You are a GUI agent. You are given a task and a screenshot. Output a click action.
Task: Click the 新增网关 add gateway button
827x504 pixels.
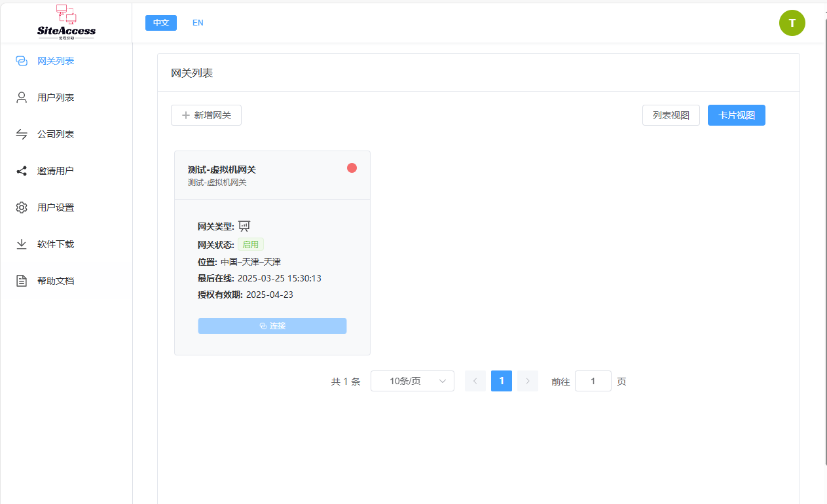[206, 115]
